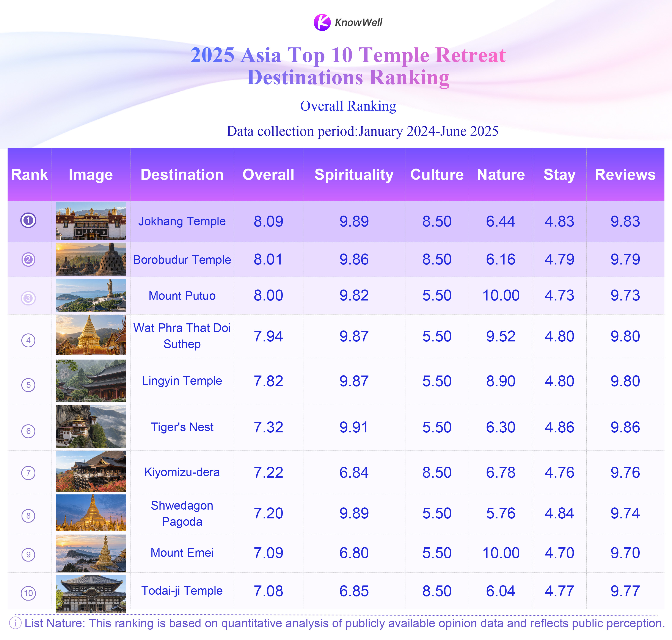Click Tiger's Nest spirituality score 9.91
The width and height of the screenshot is (672, 640).
354,427
